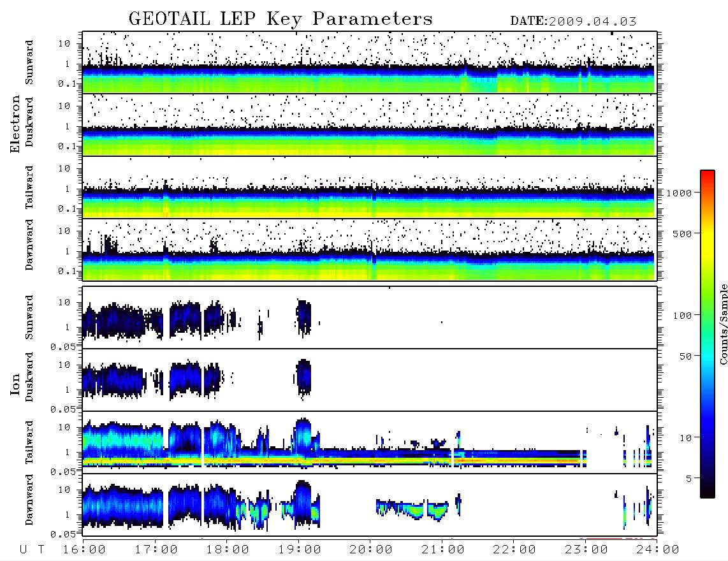Click the Ion Sunward spectrogram panel
The width and height of the screenshot is (728, 561).
(370, 317)
